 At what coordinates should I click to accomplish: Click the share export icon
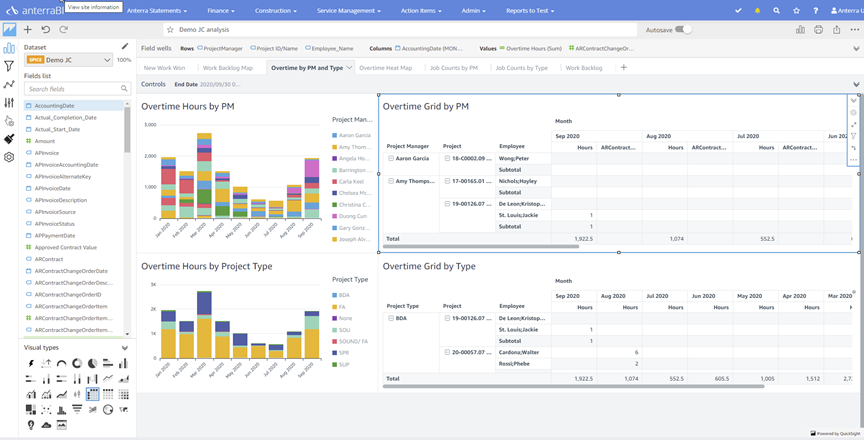(x=836, y=30)
